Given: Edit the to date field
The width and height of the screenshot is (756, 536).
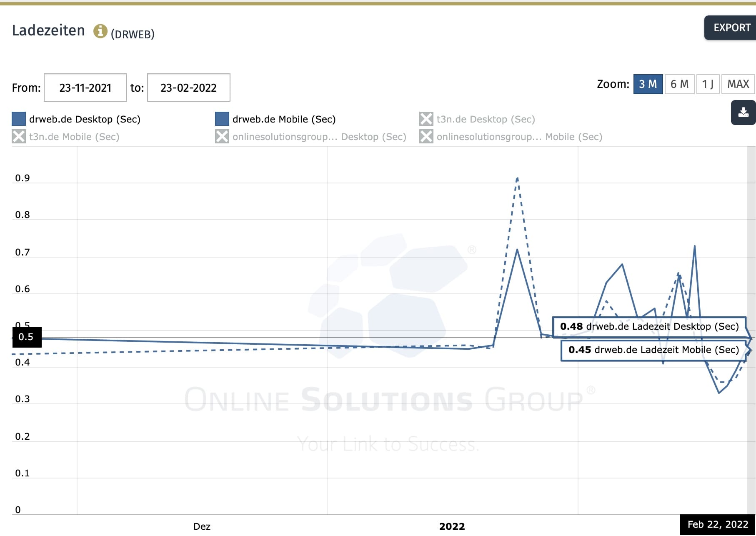Looking at the screenshot, I should click(x=189, y=88).
